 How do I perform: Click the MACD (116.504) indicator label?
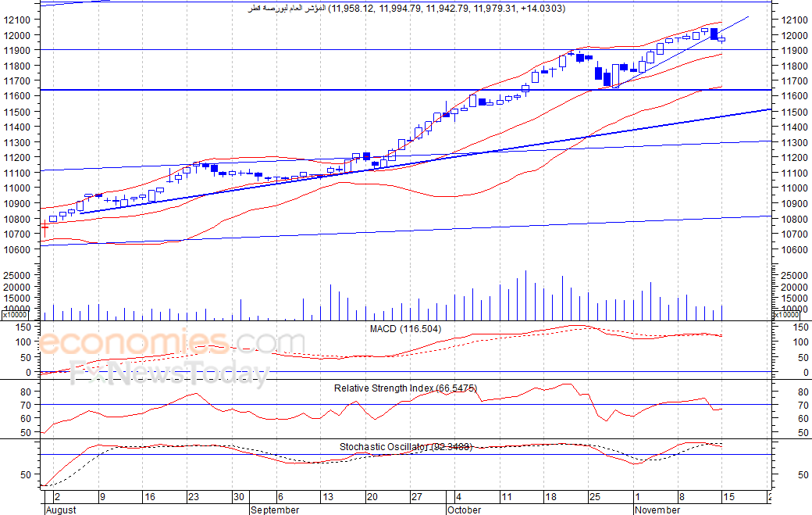click(x=405, y=329)
